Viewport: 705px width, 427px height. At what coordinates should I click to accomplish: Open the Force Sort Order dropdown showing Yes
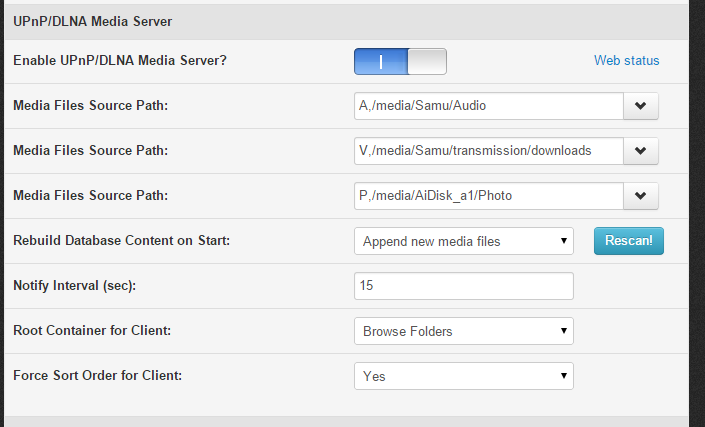pyautogui.click(x=464, y=376)
